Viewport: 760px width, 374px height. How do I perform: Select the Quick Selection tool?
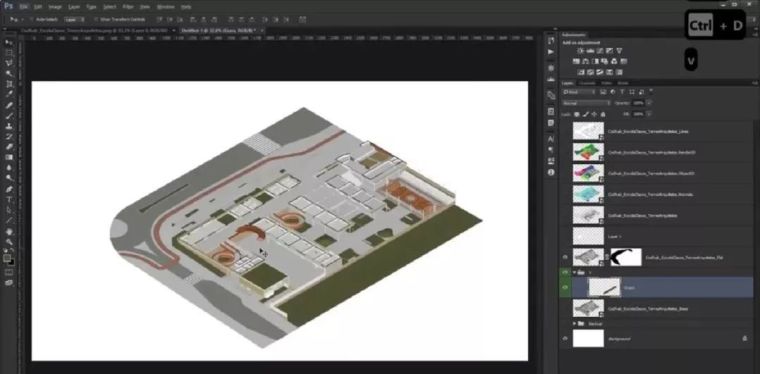pyautogui.click(x=9, y=74)
